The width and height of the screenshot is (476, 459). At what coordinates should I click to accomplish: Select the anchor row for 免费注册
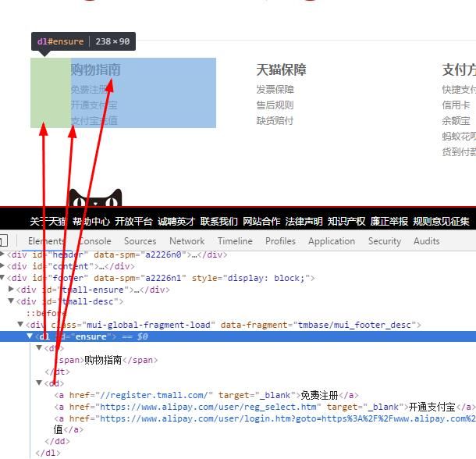coord(207,395)
